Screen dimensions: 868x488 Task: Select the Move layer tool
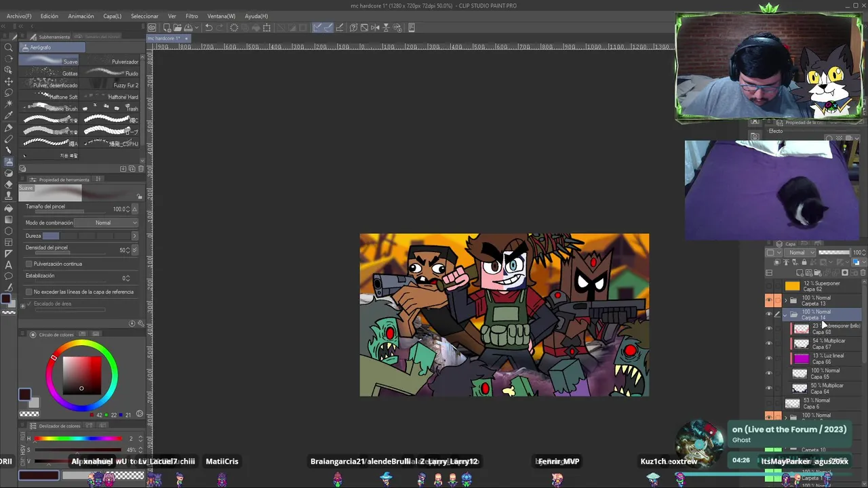pos(9,82)
